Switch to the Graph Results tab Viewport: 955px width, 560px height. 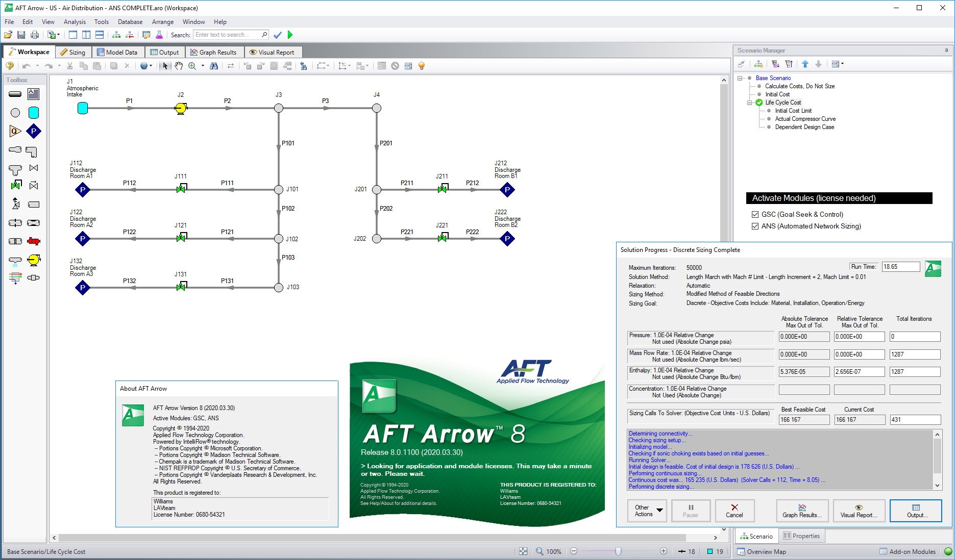[x=214, y=52]
